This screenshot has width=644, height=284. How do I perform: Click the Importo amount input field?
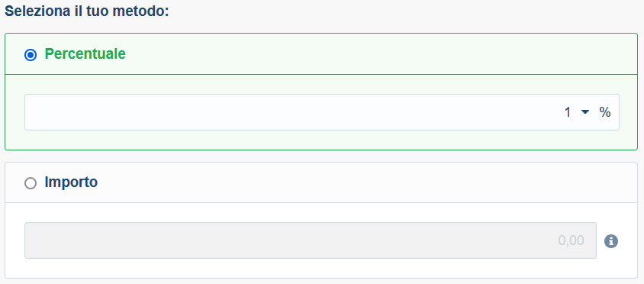tap(311, 240)
